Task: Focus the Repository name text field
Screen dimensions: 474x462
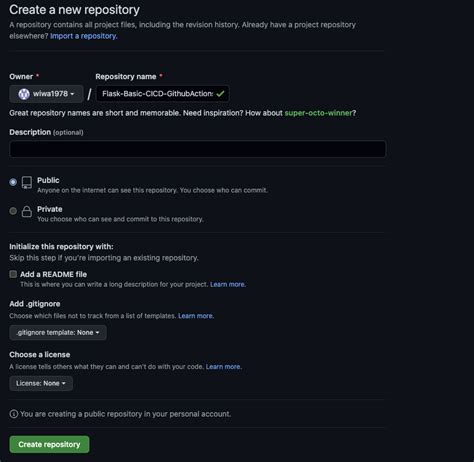Action: pos(163,94)
